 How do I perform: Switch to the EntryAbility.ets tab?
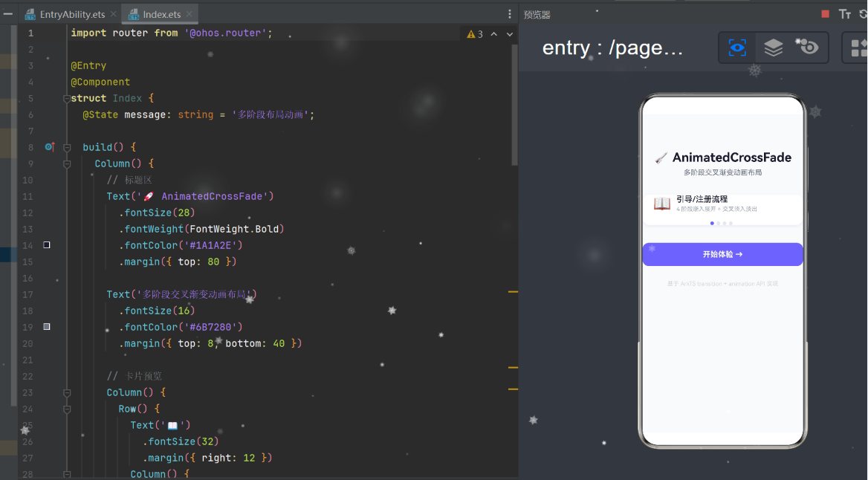point(72,14)
